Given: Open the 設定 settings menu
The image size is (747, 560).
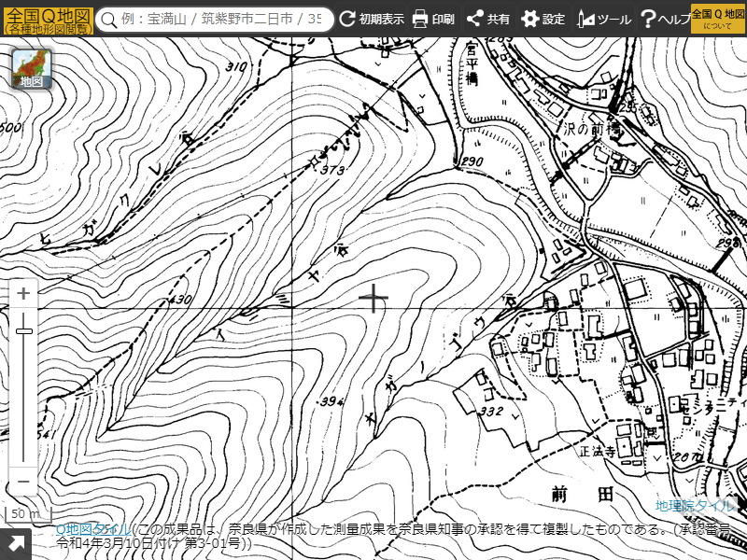Looking at the screenshot, I should (543, 20).
